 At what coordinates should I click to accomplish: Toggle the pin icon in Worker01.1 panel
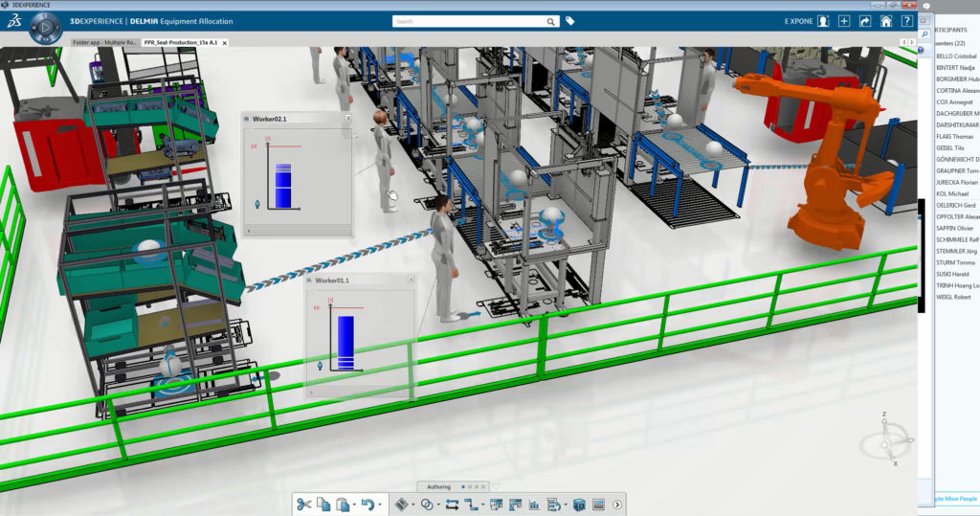[x=320, y=366]
